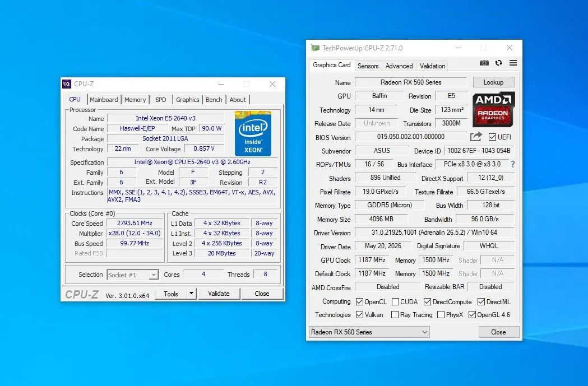Open the About tab in CPU-Z

point(238,100)
